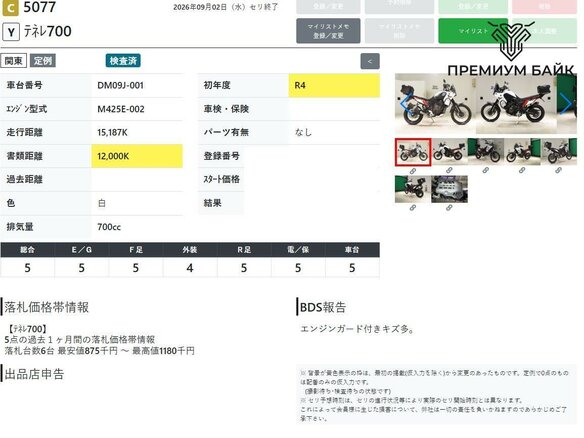Click the 定例 gray tag
The image size is (584, 438).
[x=43, y=61]
